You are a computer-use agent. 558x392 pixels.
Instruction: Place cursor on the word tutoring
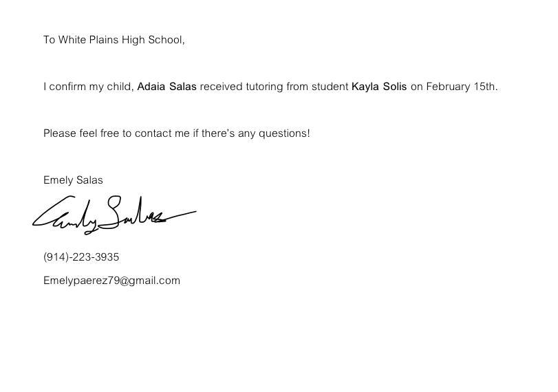click(265, 87)
